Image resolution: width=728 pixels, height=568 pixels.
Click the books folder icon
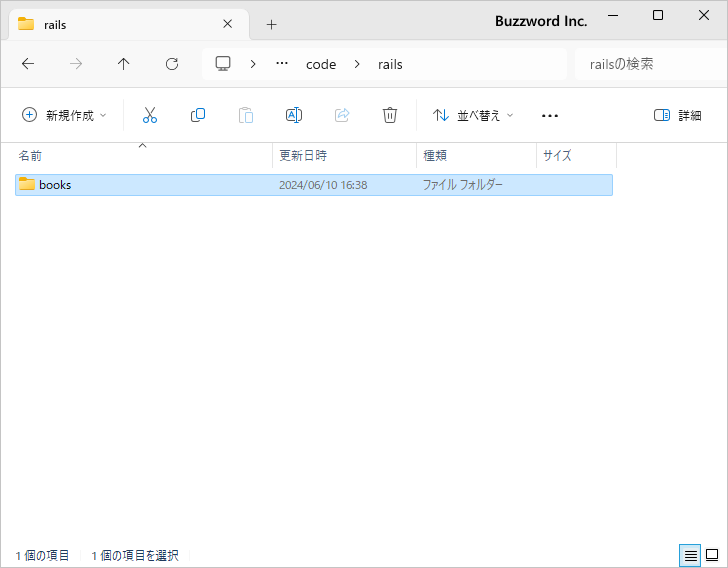tap(27, 184)
